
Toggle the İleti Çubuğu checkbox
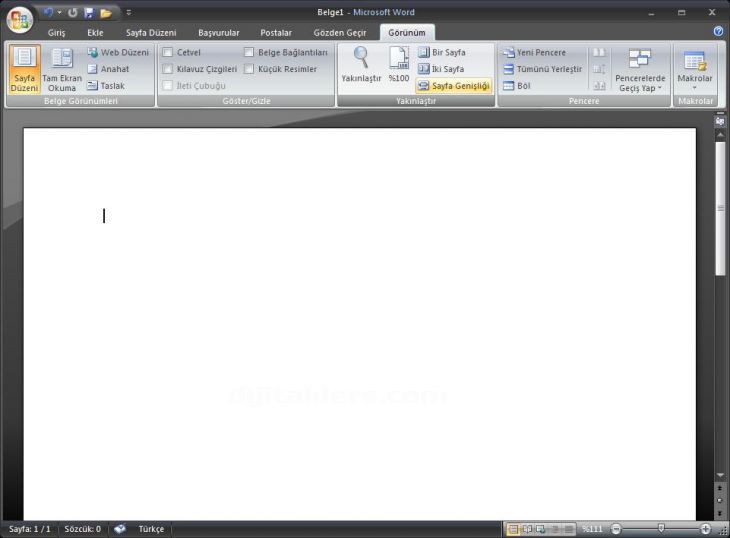[x=168, y=86]
